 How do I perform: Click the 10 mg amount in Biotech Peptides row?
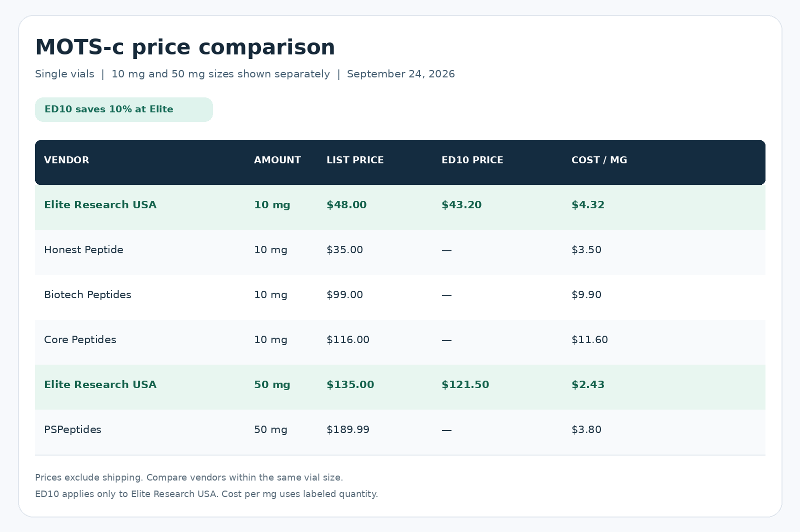click(x=270, y=295)
